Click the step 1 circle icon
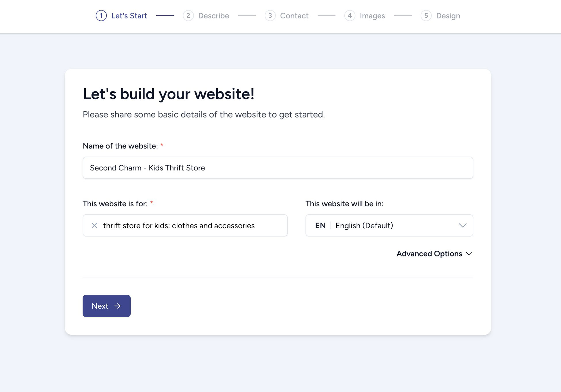The width and height of the screenshot is (561, 392). [101, 16]
